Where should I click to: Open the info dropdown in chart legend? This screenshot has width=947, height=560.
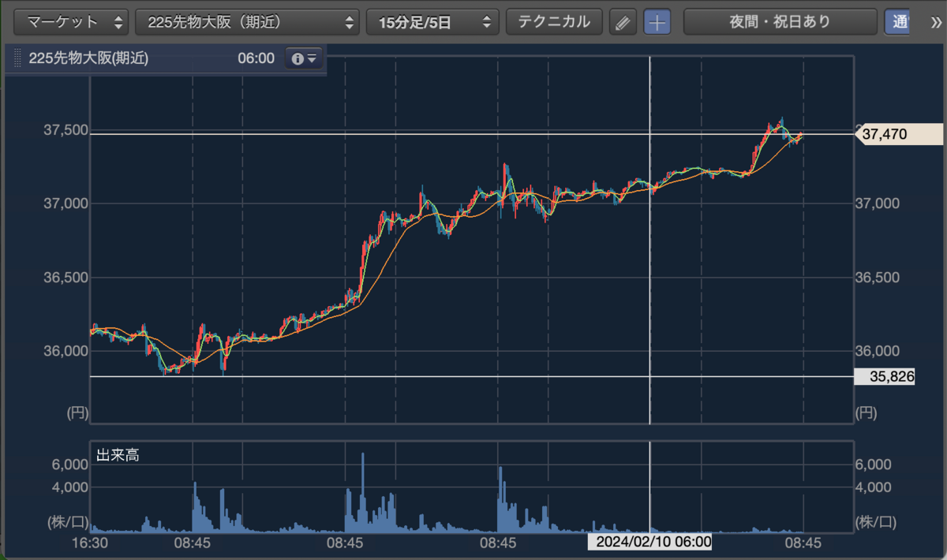click(303, 58)
